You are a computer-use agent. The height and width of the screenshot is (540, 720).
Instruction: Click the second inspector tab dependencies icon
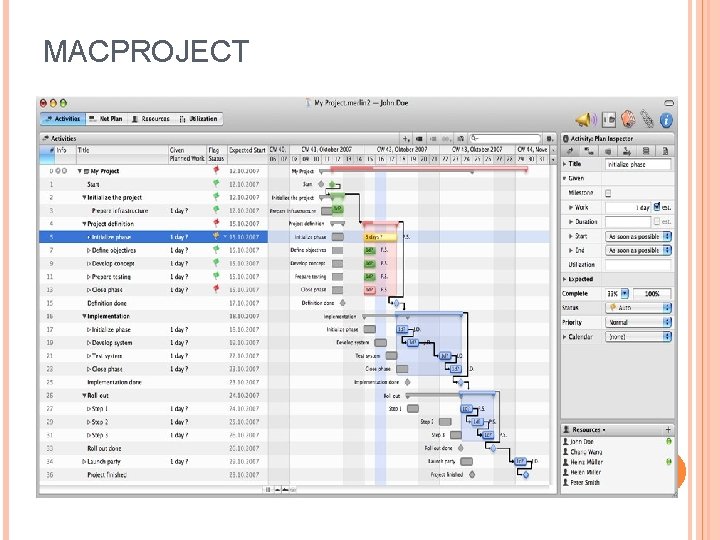pyautogui.click(x=589, y=151)
